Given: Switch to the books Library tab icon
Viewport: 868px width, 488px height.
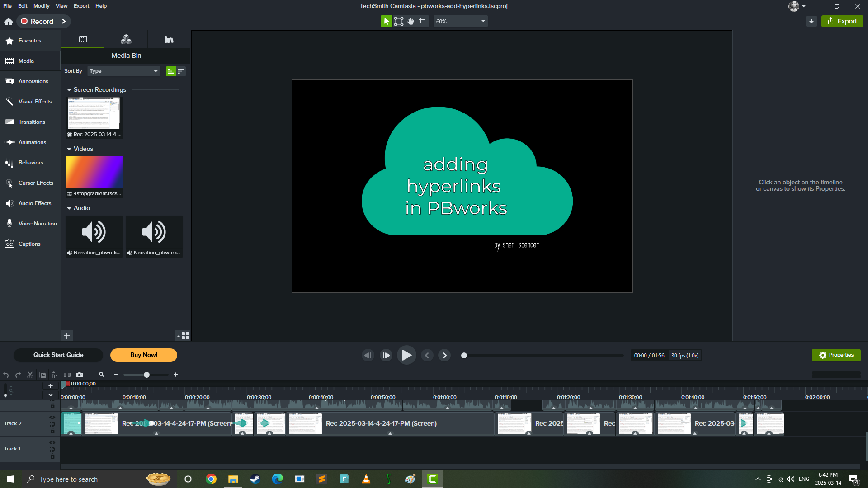Looking at the screenshot, I should click(x=169, y=40).
